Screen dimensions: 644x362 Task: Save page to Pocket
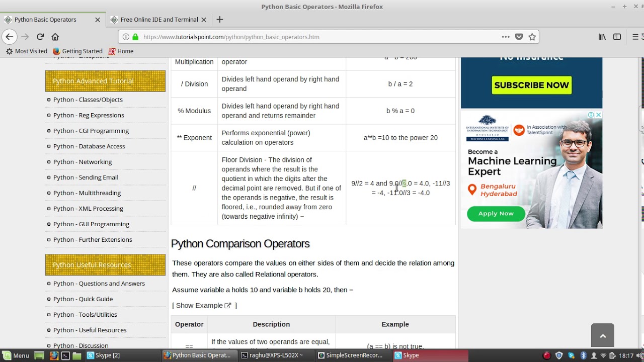519,37
